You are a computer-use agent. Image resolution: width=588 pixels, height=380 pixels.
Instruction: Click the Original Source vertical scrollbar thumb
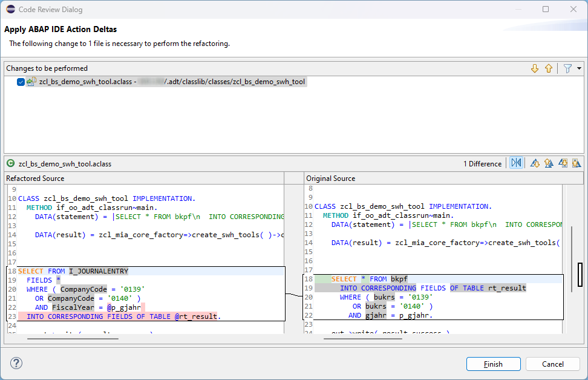[x=572, y=259]
